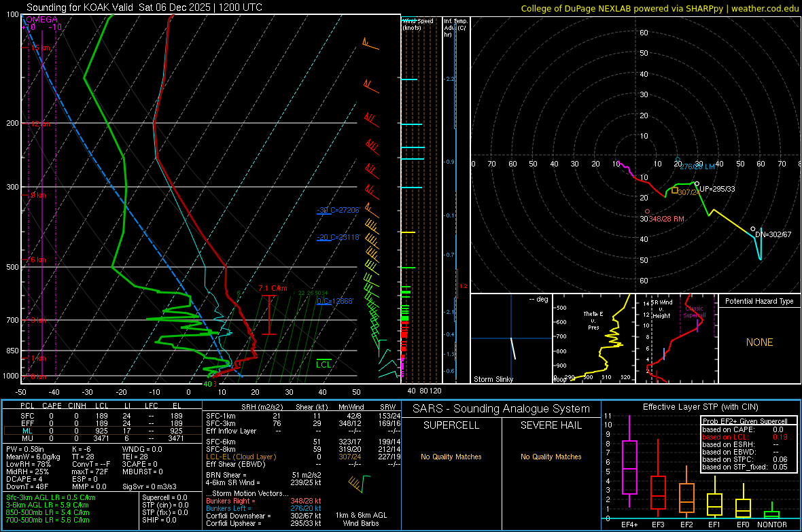Click the 'BRN Shear =' row
The height and width of the screenshot is (532, 802).
tap(264, 475)
